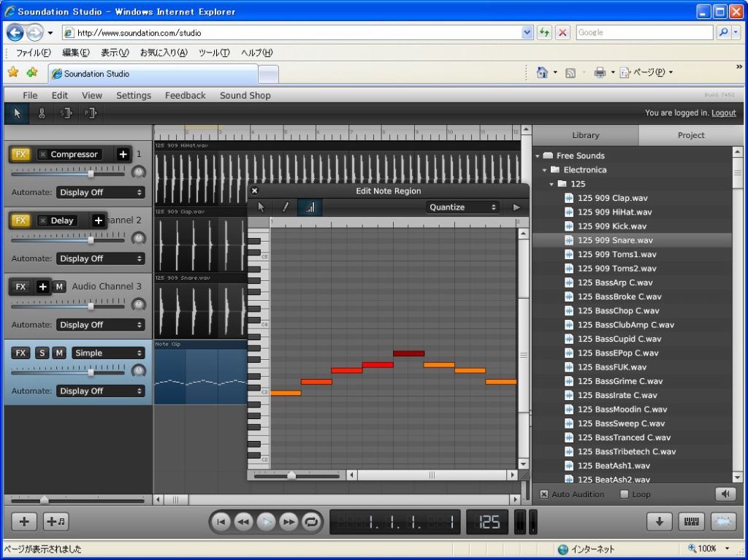Toggle FX on the Compressor channel
The height and width of the screenshot is (560, 748).
pos(20,154)
